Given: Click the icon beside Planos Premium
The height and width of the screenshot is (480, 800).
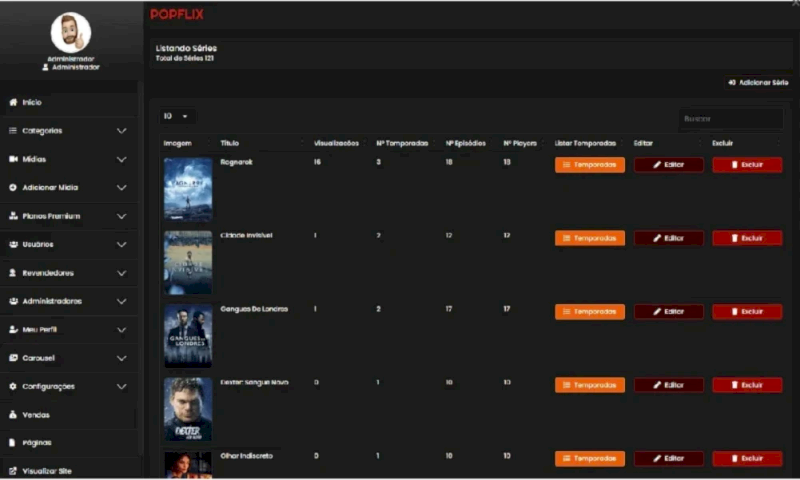Looking at the screenshot, I should tap(13, 216).
